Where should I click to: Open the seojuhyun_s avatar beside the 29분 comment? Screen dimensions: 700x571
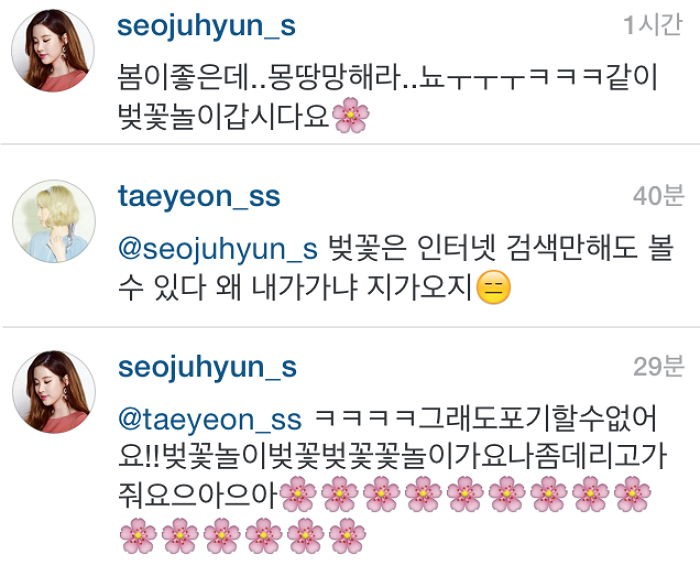tap(54, 392)
